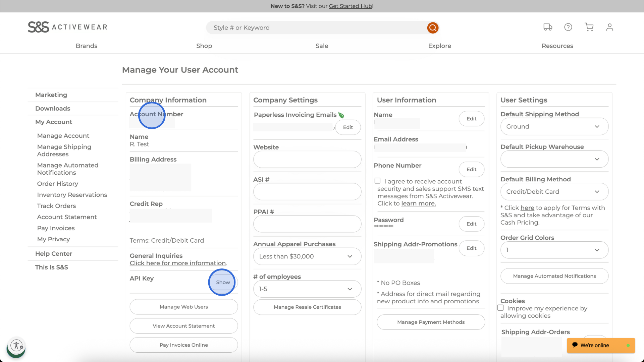Viewport: 644px width, 362px height.
Task: Open the Default Shipping Method dropdown
Action: (554, 127)
